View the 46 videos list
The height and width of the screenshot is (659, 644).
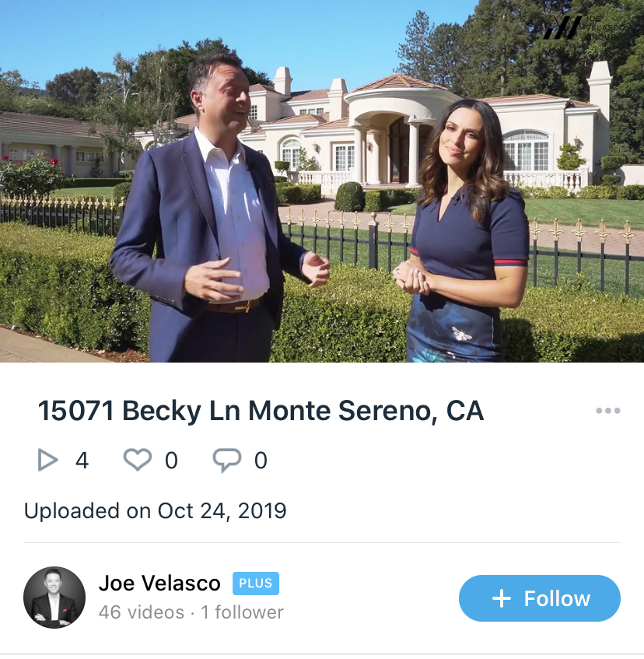pyautogui.click(x=141, y=612)
